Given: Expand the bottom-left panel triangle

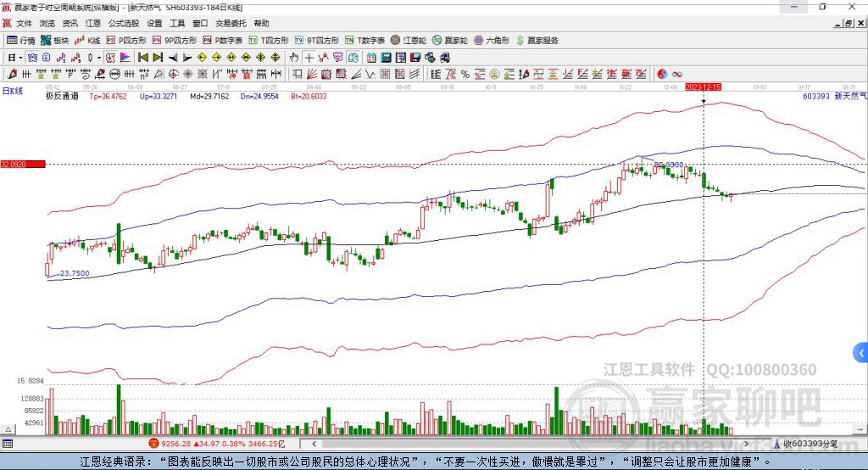Looking at the screenshot, I should point(8,429).
